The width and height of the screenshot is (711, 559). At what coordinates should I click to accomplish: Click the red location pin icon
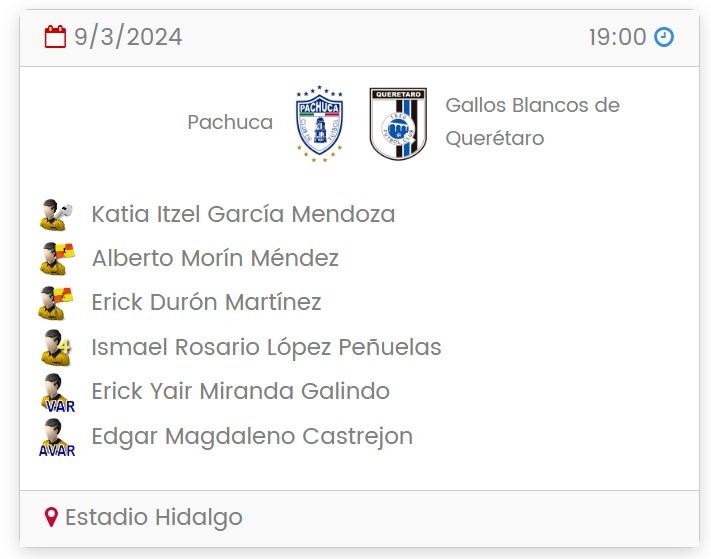tap(52, 518)
